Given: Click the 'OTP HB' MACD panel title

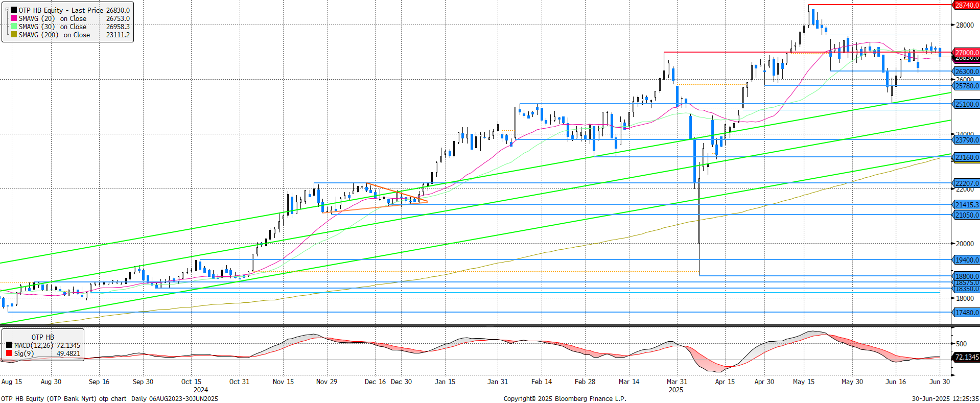Looking at the screenshot, I should (x=42, y=337).
